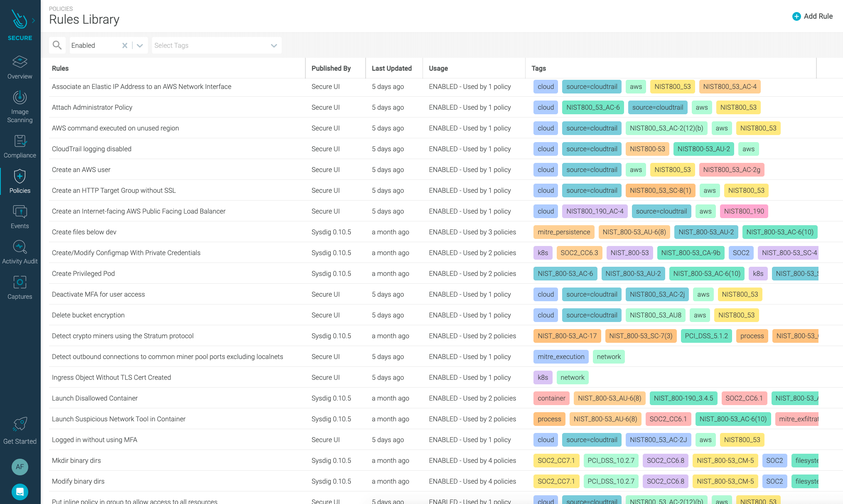Open the Captures section
Image resolution: width=843 pixels, height=504 pixels.
click(x=20, y=287)
